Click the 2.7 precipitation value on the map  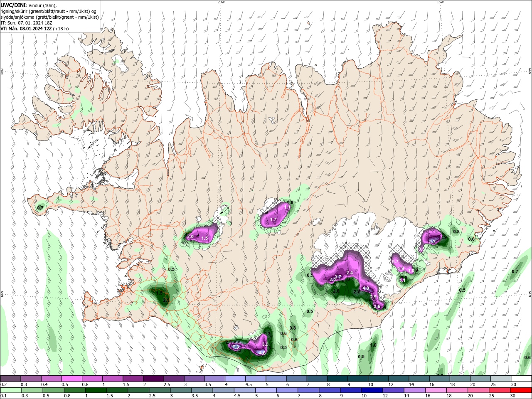(357, 292)
